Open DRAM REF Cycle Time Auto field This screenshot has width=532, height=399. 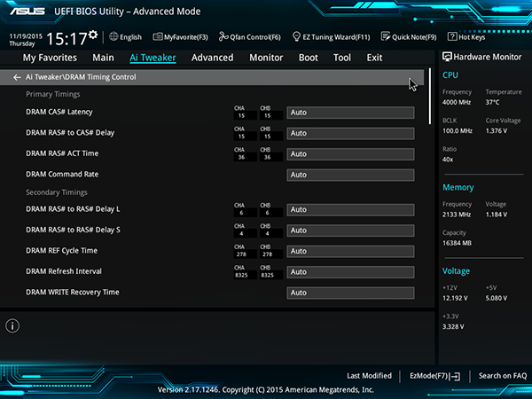point(350,252)
